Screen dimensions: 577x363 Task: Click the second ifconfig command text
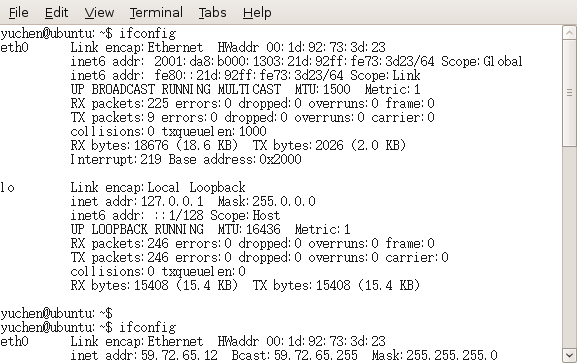click(148, 327)
